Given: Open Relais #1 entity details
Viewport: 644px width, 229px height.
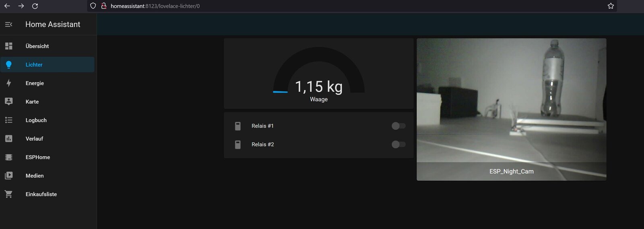Looking at the screenshot, I should coord(262,126).
